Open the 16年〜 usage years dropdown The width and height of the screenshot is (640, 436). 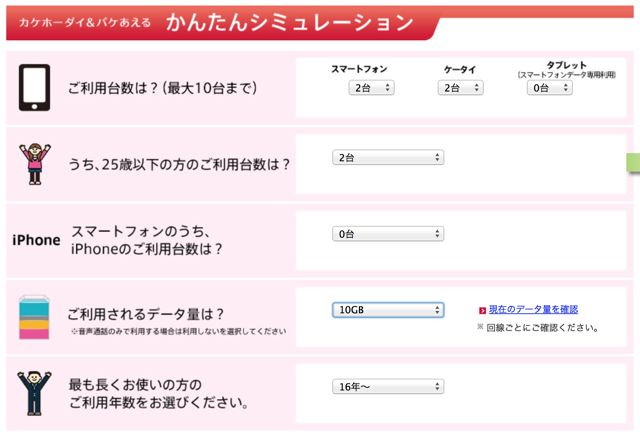click(388, 387)
